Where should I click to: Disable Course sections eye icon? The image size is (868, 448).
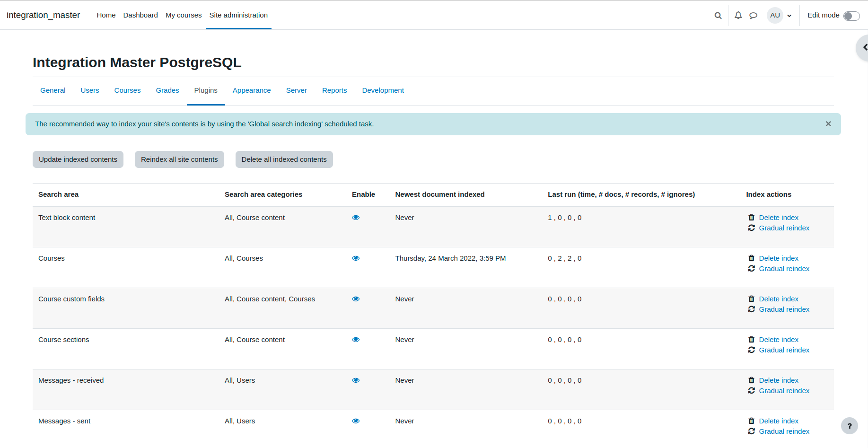[x=356, y=340]
